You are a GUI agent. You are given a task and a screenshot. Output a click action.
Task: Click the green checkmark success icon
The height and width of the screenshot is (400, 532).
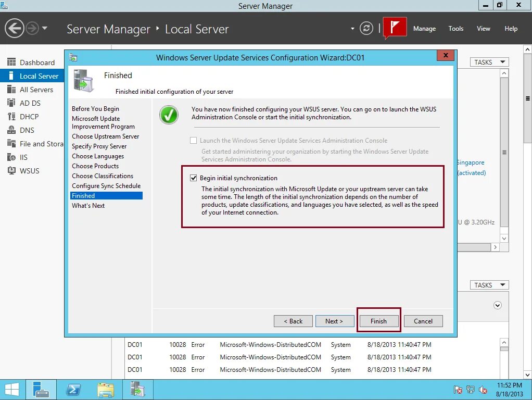[x=169, y=115]
